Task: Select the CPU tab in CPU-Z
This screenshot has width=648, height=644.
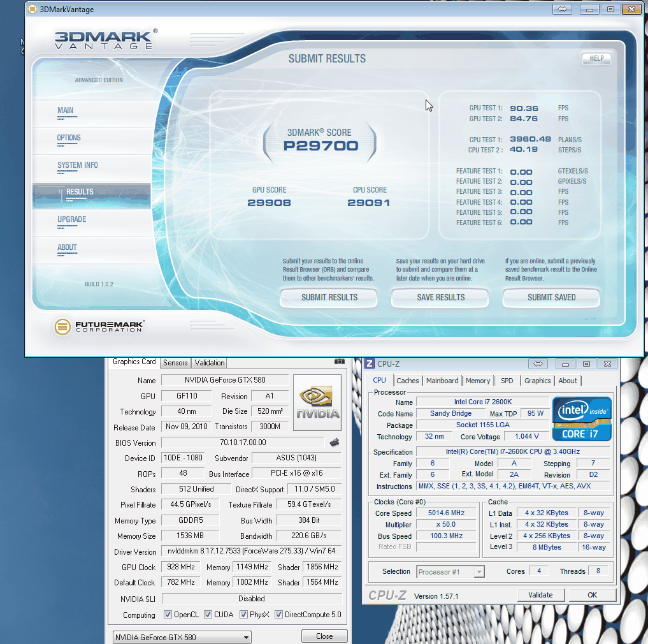Action: pos(379,380)
